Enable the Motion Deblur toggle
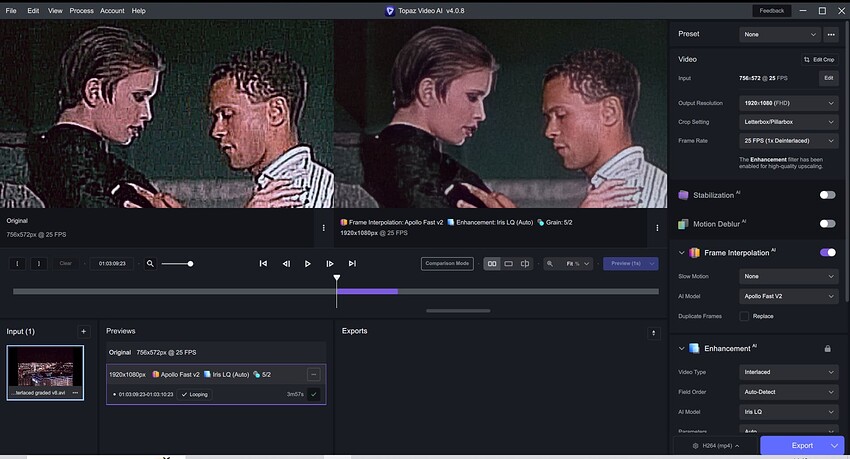The image size is (850, 459). [x=827, y=223]
